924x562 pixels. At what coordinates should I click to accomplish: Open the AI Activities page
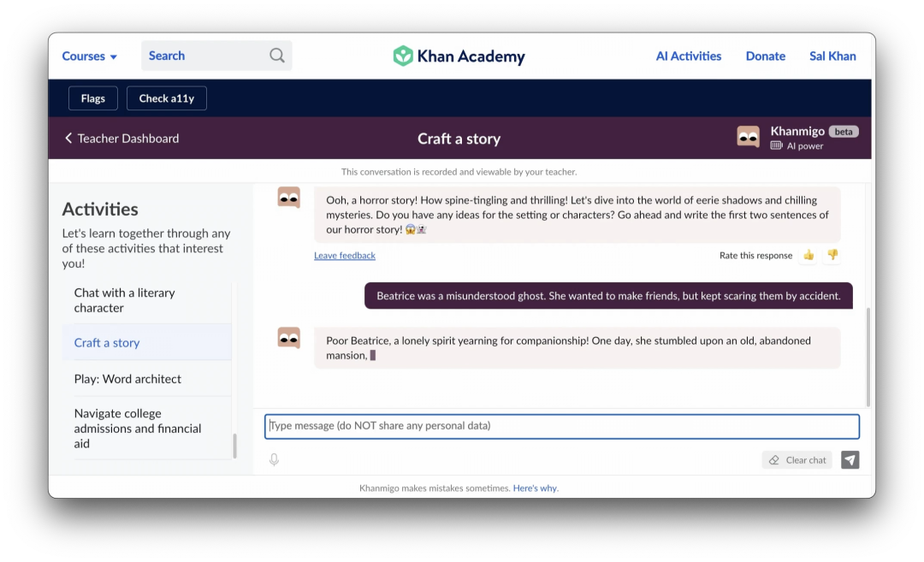coord(688,56)
